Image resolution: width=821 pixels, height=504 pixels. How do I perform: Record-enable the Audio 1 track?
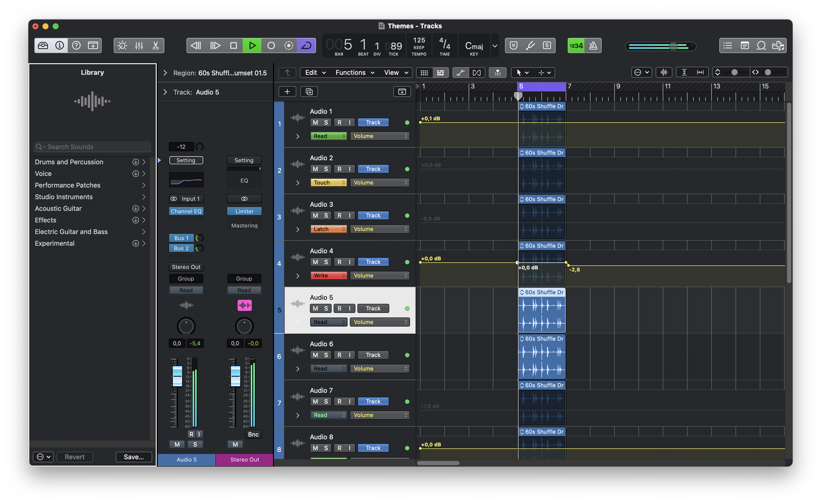pos(339,123)
